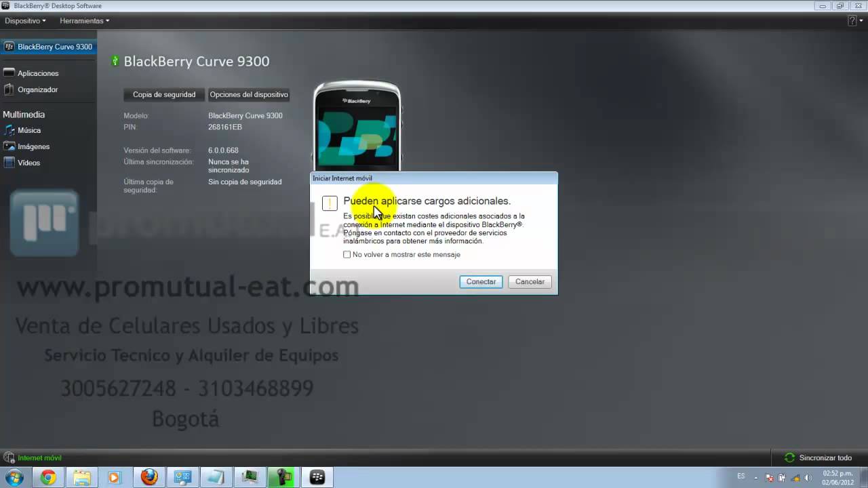Click the Música note icon
This screenshot has width=868, height=488.
pyautogui.click(x=9, y=130)
